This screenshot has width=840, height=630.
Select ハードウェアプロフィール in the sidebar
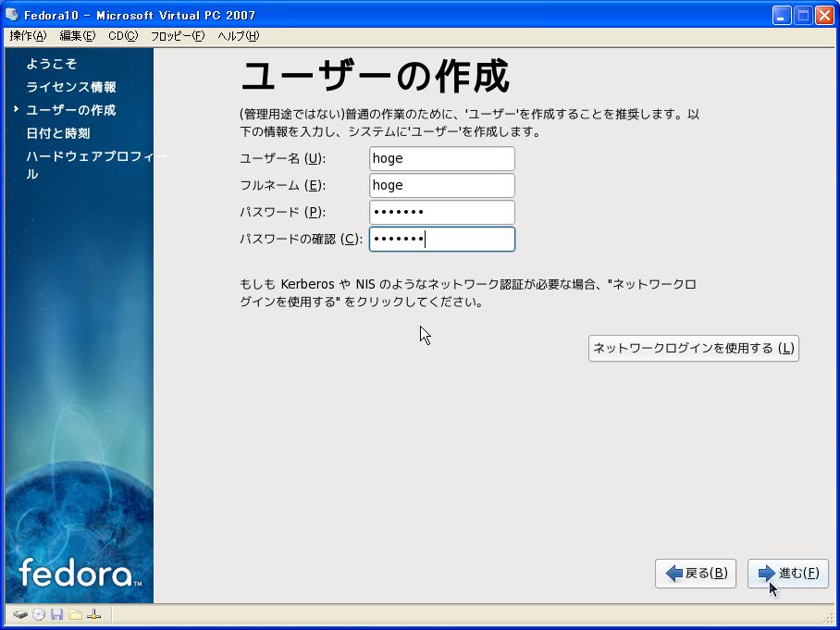(x=96, y=165)
